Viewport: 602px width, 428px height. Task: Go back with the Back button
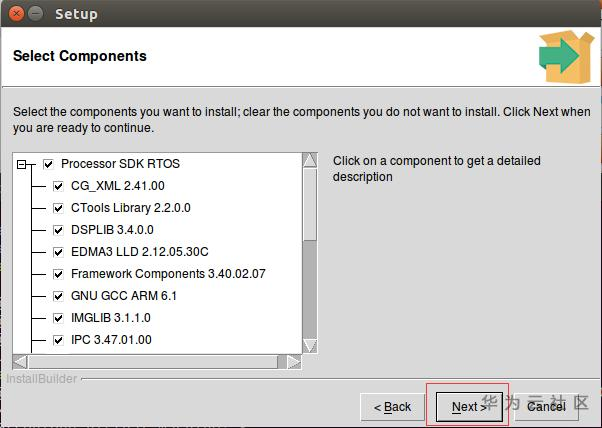[392, 407]
